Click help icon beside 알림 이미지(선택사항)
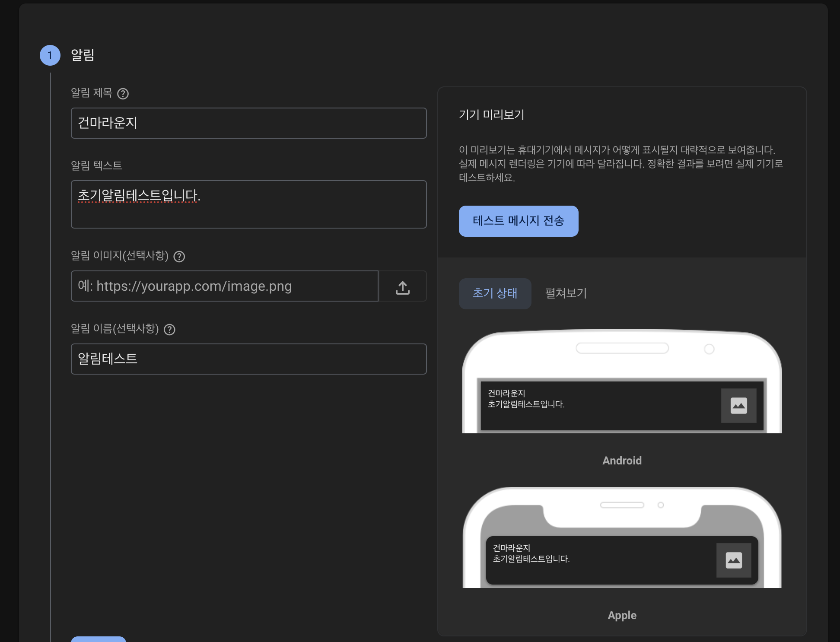 pos(179,257)
